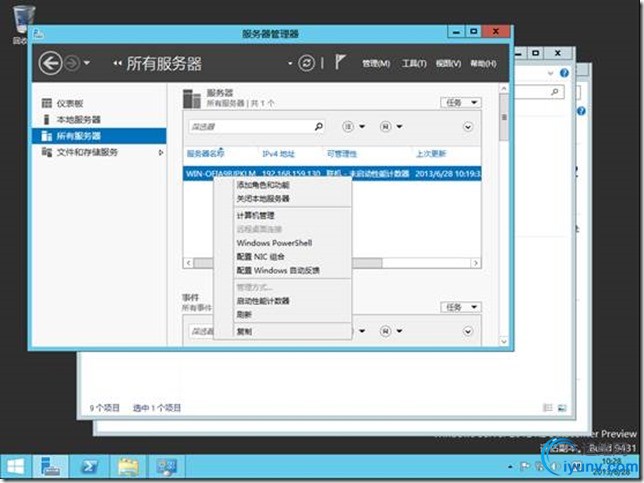Refresh Server Manager using the refresh icon
Image resolution: width=644 pixels, height=483 pixels.
306,63
